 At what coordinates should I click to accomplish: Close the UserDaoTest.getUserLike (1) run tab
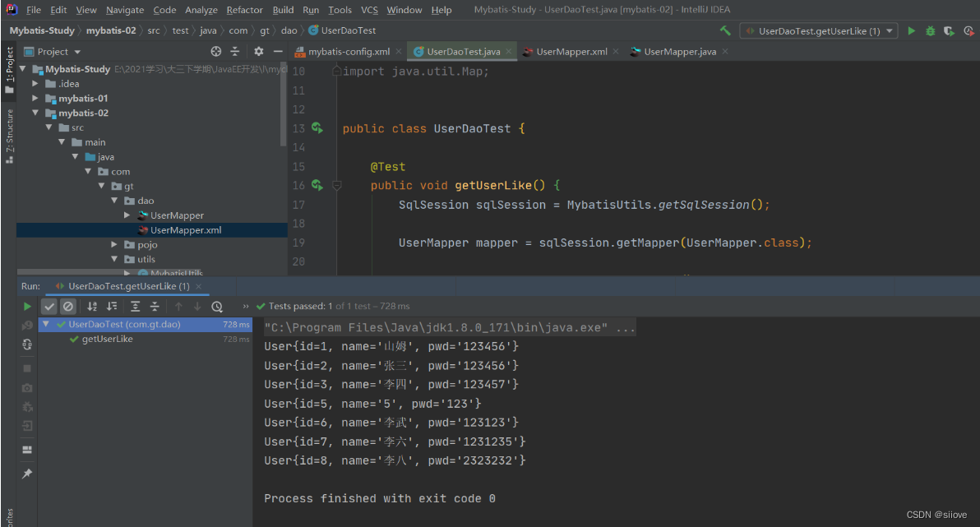pos(199,286)
